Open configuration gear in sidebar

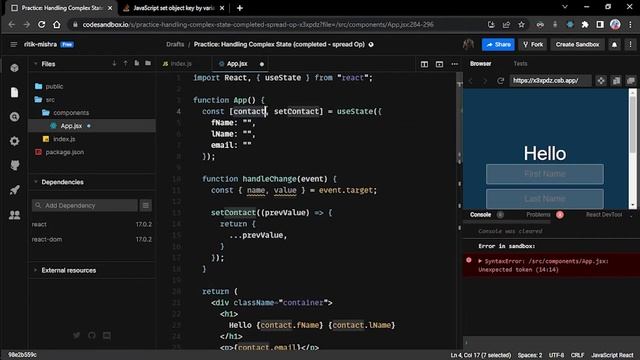pos(14,141)
